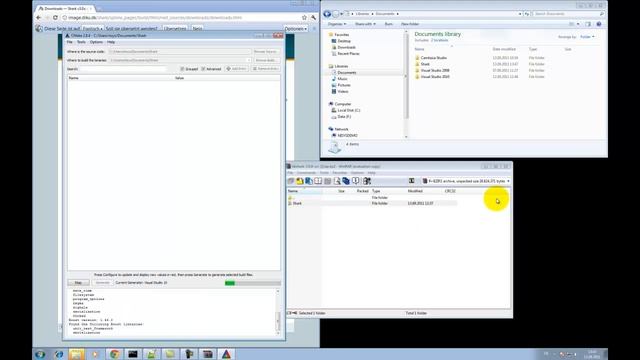Click the Browse Source button
This screenshot has height=360, width=640.
coord(266,52)
